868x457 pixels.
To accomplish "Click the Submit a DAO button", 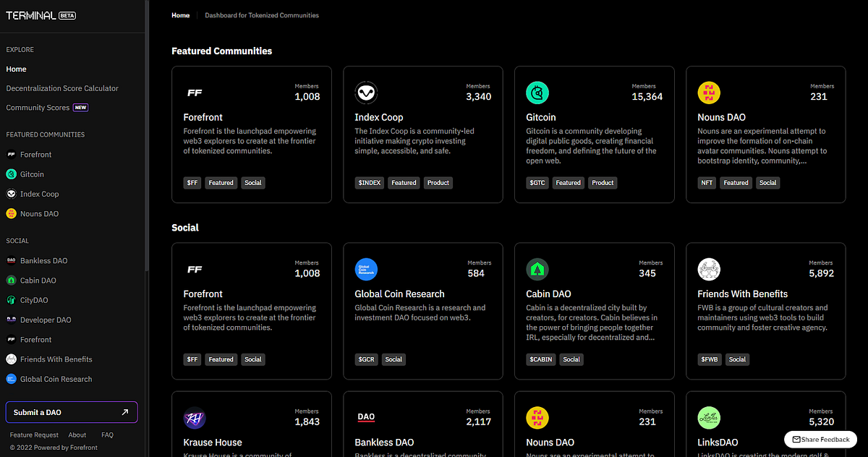I will (x=71, y=411).
